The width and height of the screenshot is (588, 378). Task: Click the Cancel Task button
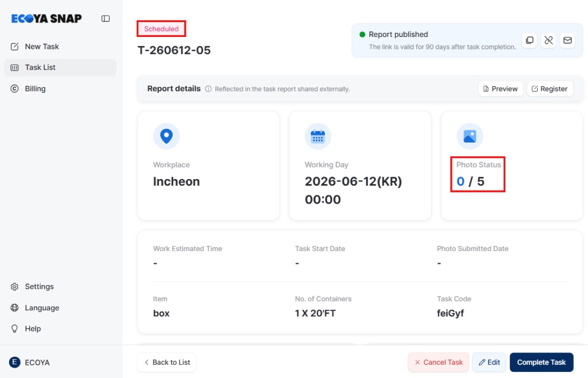[439, 362]
